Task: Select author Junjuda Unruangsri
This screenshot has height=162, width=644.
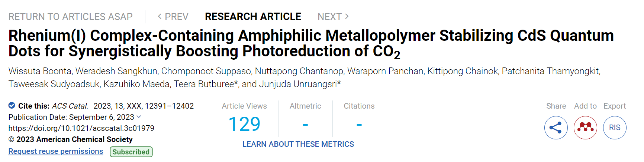Action: click(298, 84)
